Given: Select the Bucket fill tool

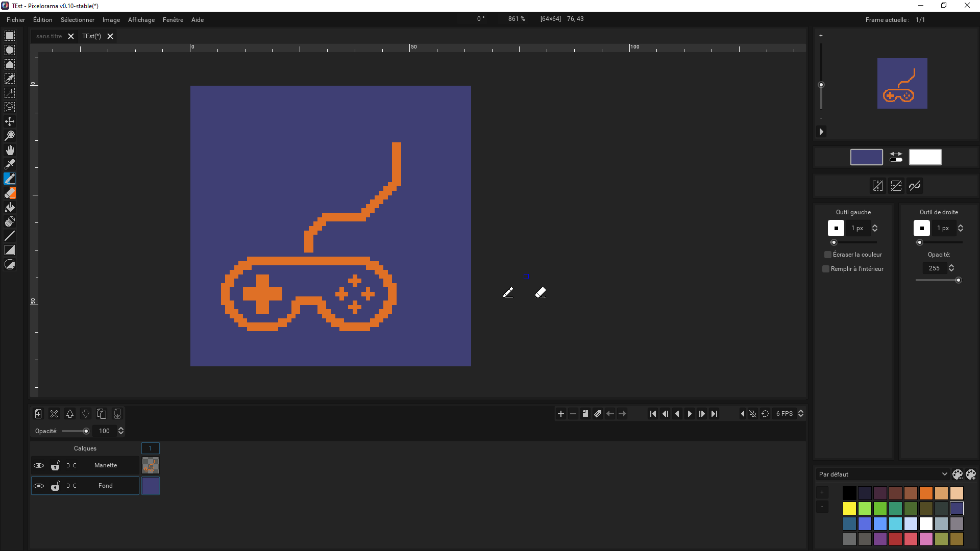Looking at the screenshot, I should point(9,207).
